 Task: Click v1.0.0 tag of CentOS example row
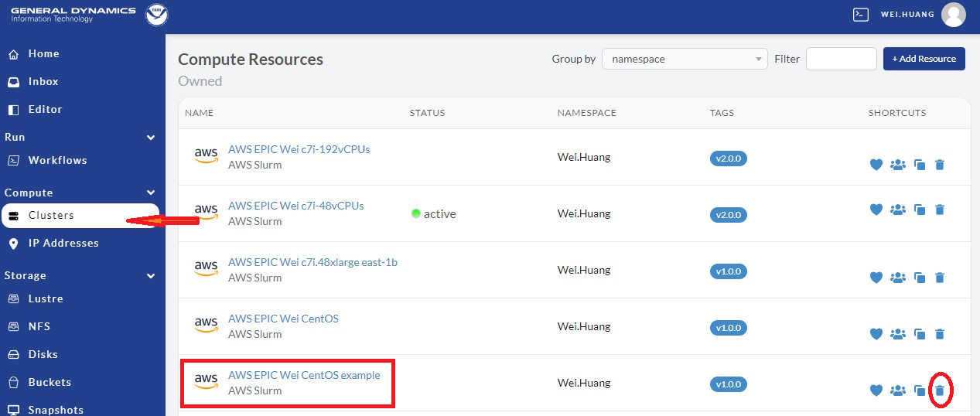(x=729, y=384)
